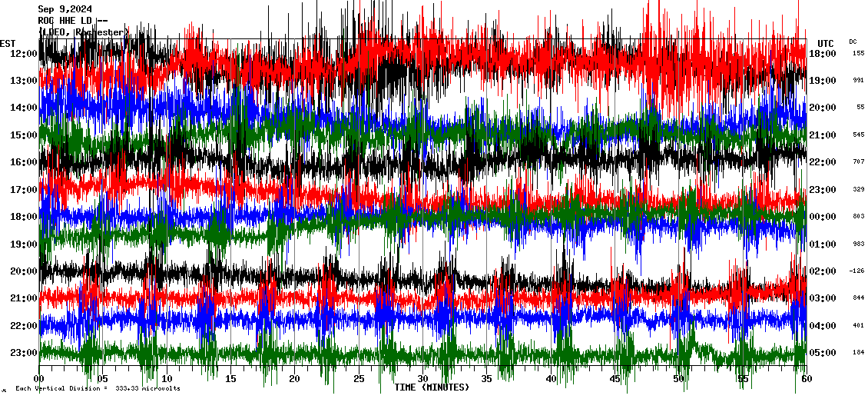This screenshot has height=399, width=868.
Task: Select the DC value 184
Action: coord(858,353)
